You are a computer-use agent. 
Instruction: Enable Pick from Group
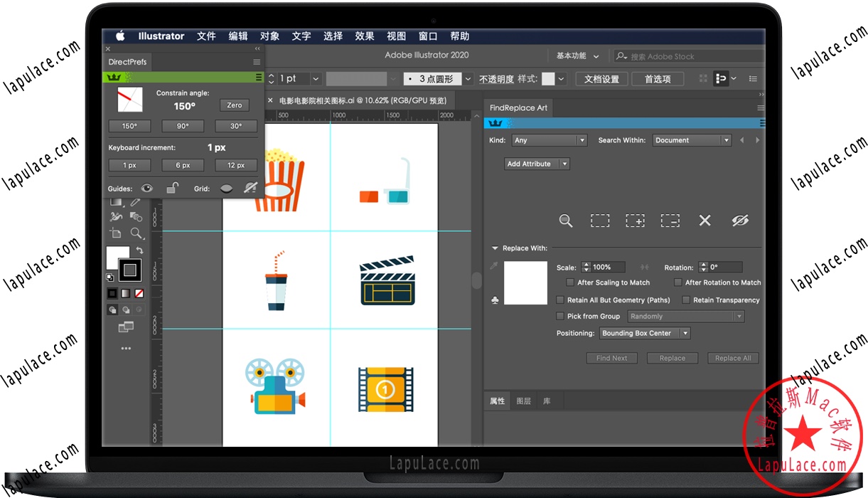(x=559, y=316)
